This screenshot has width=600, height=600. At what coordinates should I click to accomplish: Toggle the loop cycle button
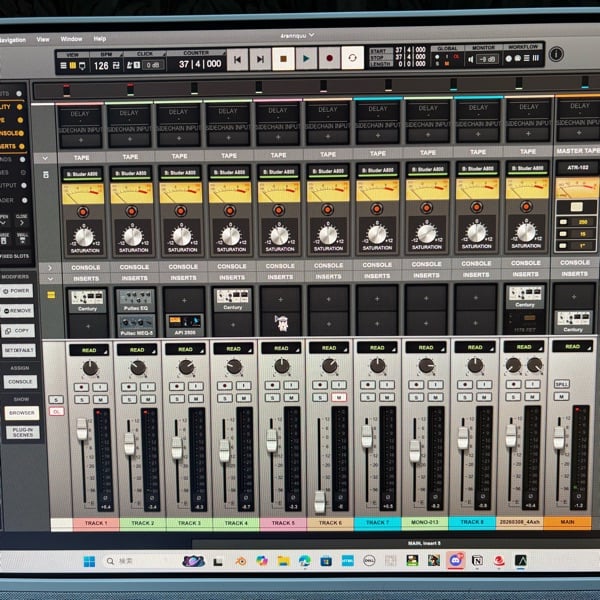[352, 60]
